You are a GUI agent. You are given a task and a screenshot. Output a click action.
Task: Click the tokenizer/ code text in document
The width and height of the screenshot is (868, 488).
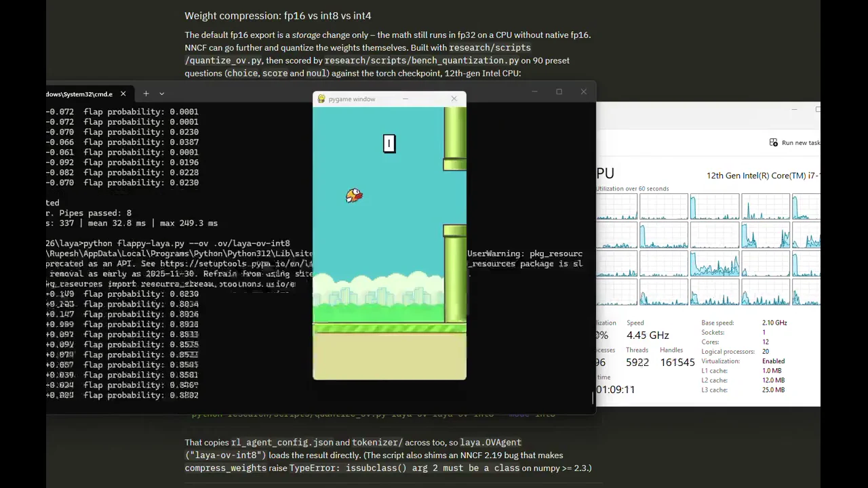click(377, 443)
